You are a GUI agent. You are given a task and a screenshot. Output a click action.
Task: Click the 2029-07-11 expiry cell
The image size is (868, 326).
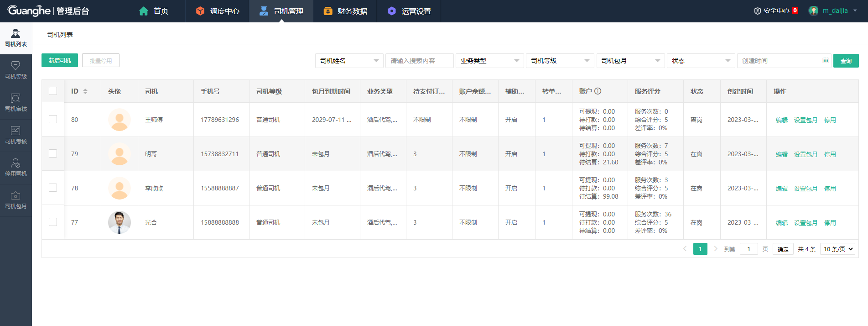click(x=332, y=120)
